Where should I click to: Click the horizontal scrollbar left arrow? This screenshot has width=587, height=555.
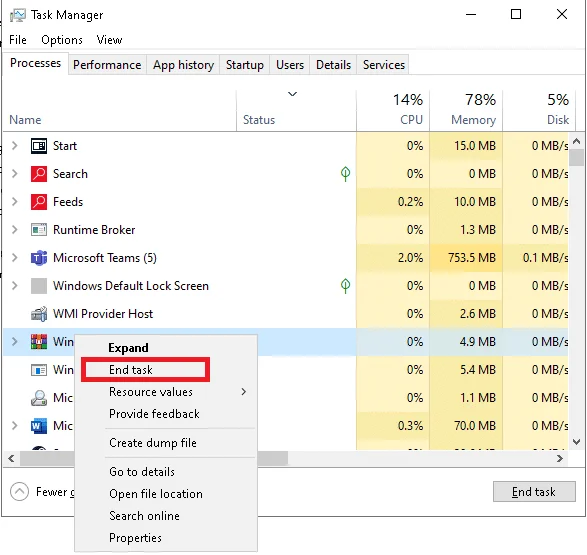click(x=11, y=458)
